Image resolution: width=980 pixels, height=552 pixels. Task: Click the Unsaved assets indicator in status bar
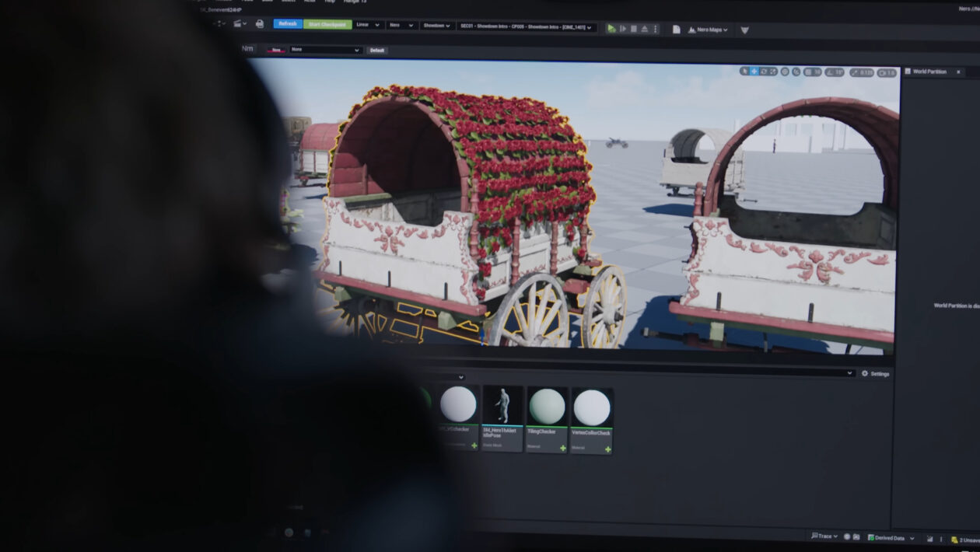[x=964, y=540]
